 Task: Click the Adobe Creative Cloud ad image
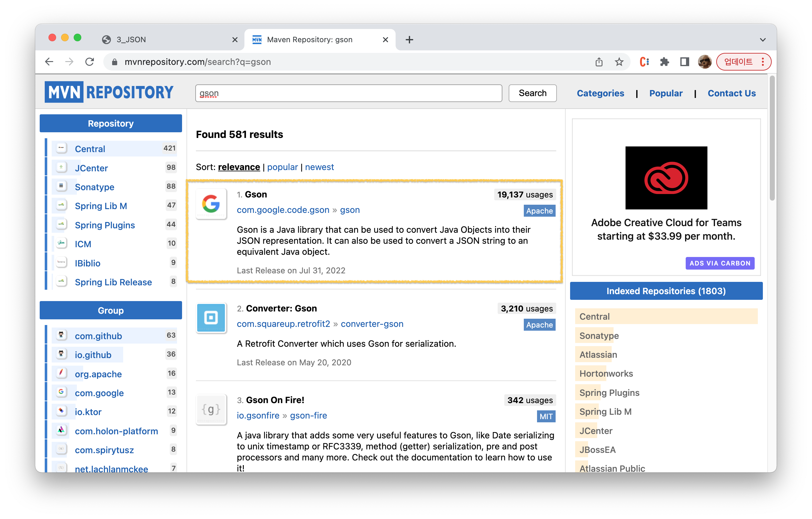[x=666, y=178]
